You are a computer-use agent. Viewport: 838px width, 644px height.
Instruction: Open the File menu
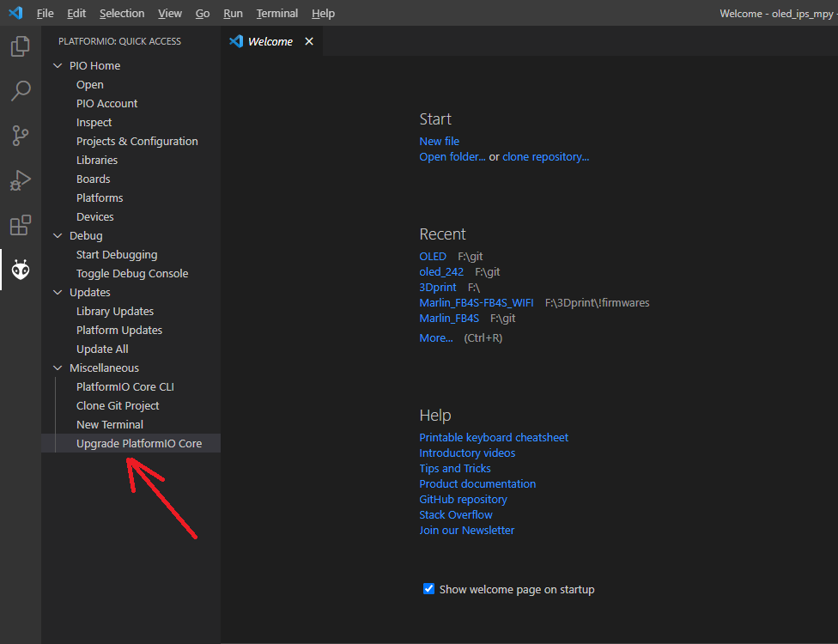click(x=45, y=14)
